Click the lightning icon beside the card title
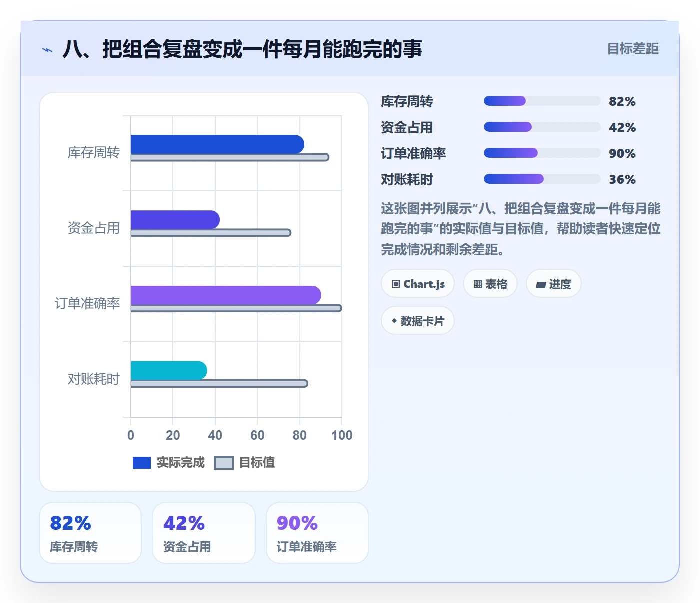Screen dimensions: 700x603 [47, 50]
